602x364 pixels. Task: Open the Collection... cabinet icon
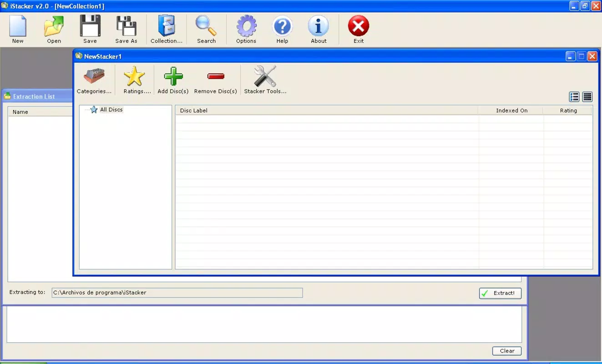[x=167, y=30]
